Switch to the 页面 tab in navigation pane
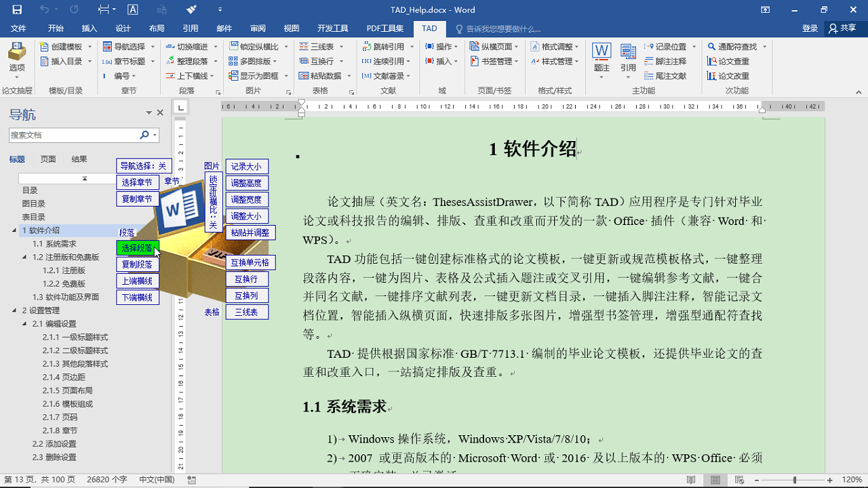868x488 pixels. coord(47,159)
